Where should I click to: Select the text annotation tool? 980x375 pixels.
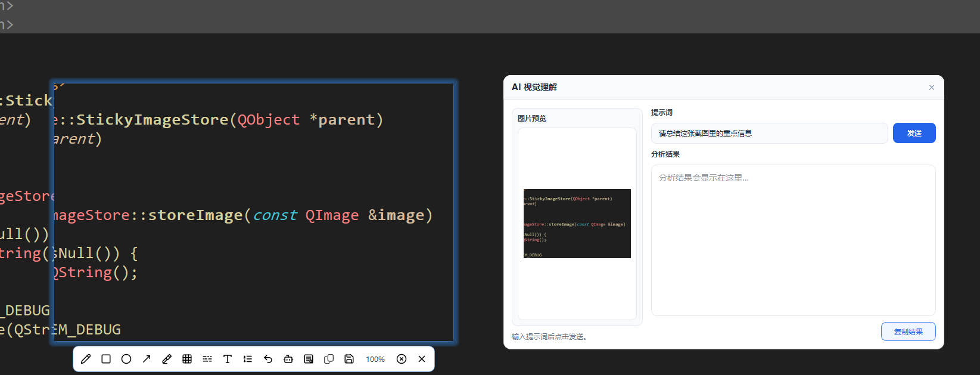point(228,359)
